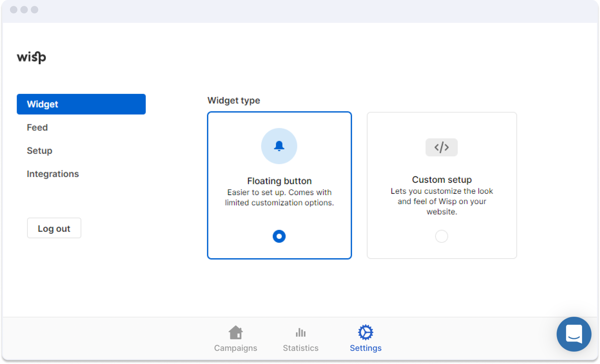The width and height of the screenshot is (600, 364).
Task: Click the Statistics bar chart icon
Action: pos(300,332)
